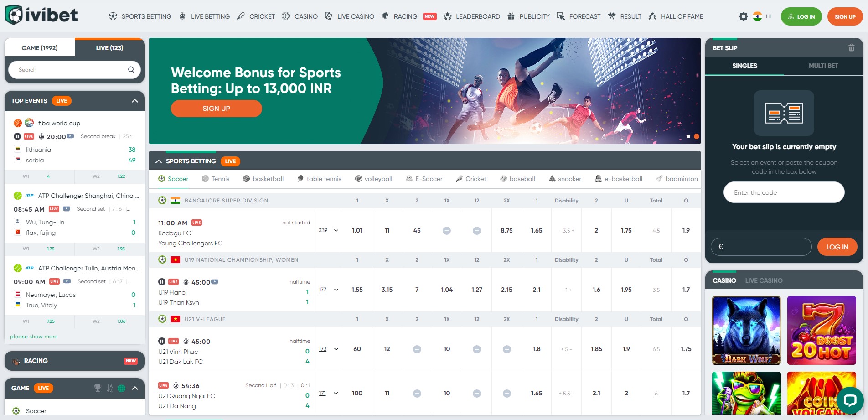Image resolution: width=868 pixels, height=420 pixels.
Task: Bet on odds 1.55 for U19 Hanoi win
Action: [x=357, y=290]
